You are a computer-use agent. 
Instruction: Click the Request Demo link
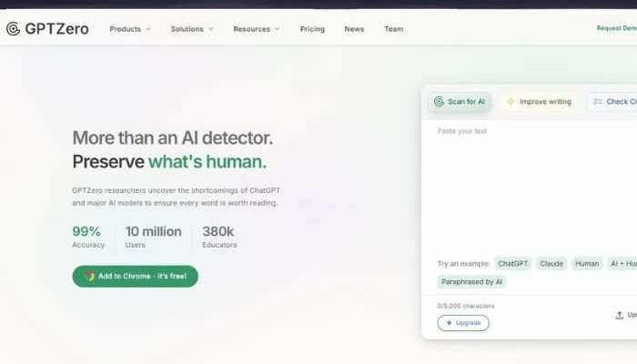616,28
